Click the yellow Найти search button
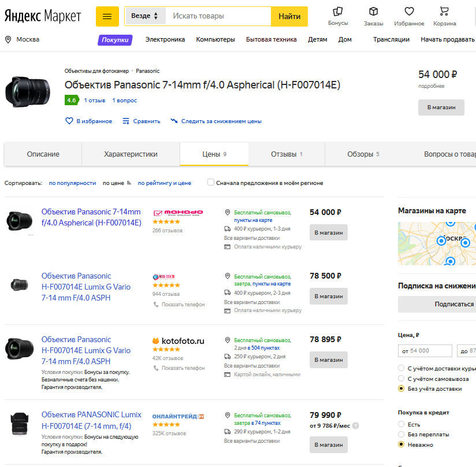The height and width of the screenshot is (467, 476). point(289,16)
